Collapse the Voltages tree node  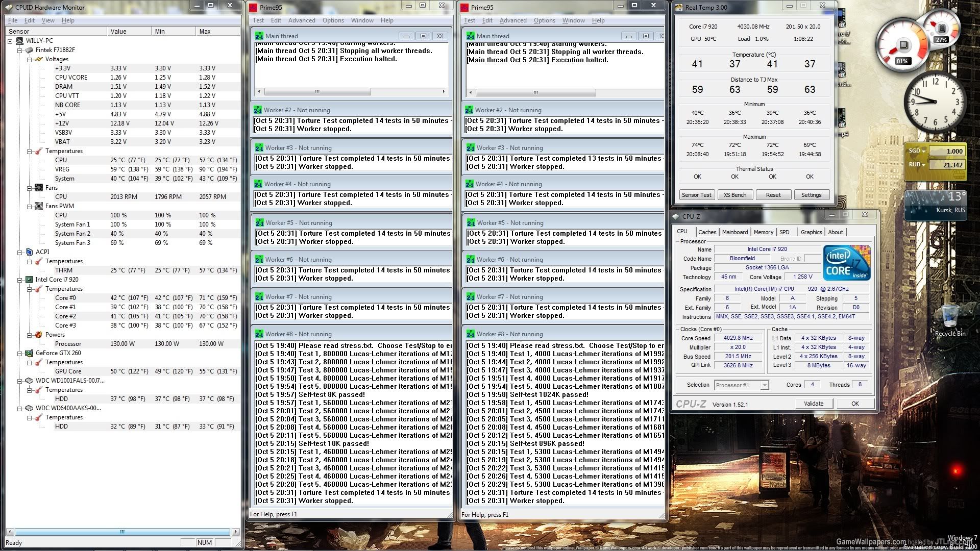tap(30, 59)
